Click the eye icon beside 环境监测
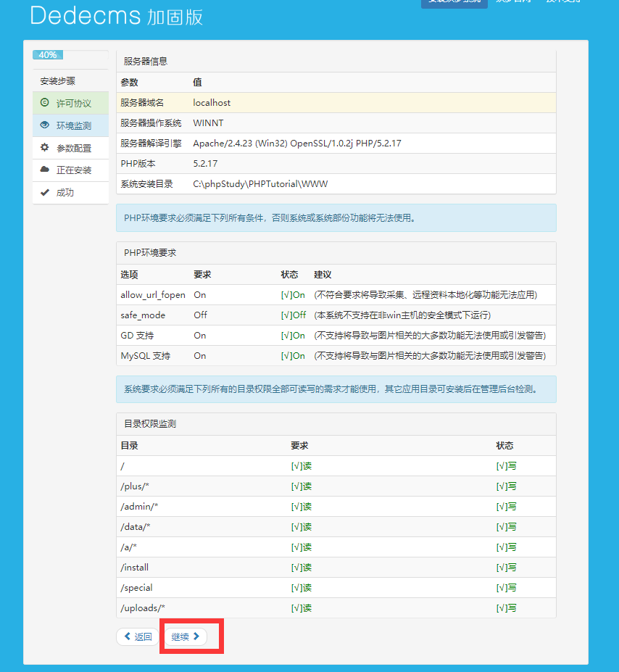This screenshot has width=619, height=672. tap(44, 125)
